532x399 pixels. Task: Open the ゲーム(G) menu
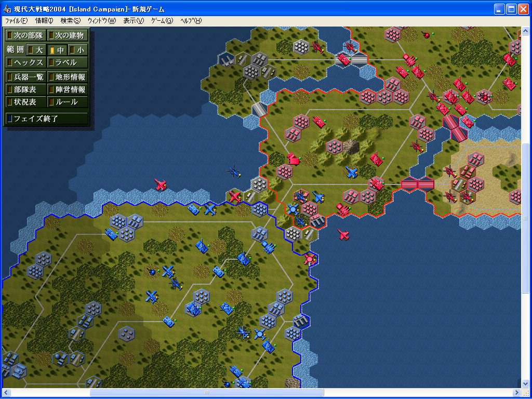(162, 21)
